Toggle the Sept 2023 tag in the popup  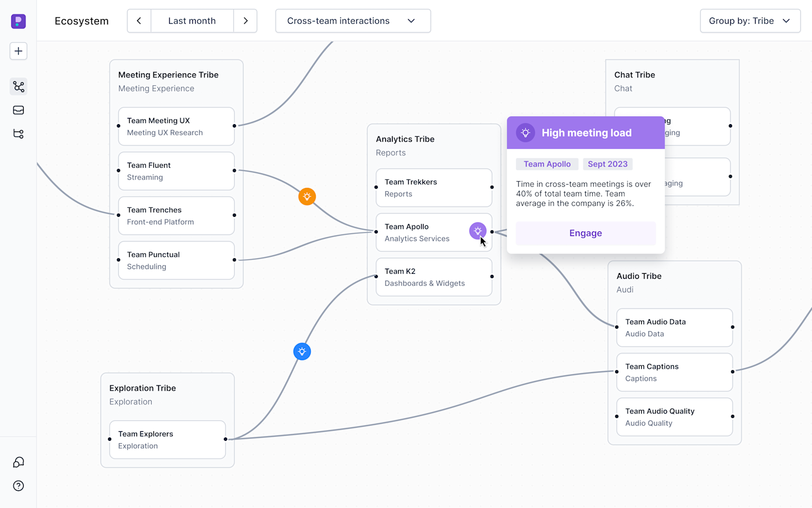point(607,164)
